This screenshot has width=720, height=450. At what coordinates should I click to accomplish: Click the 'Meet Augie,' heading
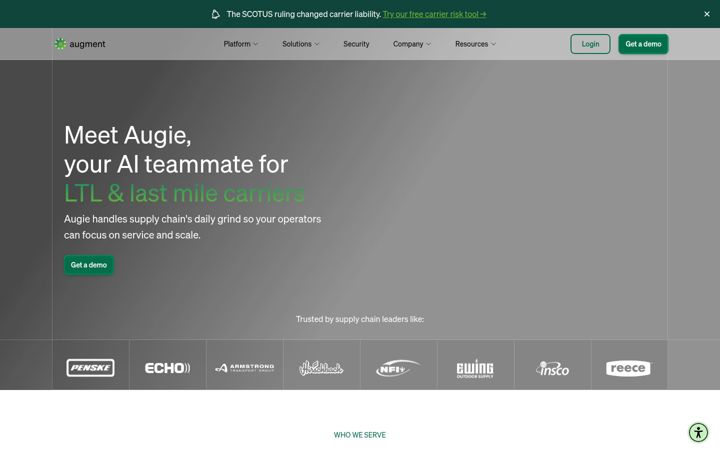[128, 135]
